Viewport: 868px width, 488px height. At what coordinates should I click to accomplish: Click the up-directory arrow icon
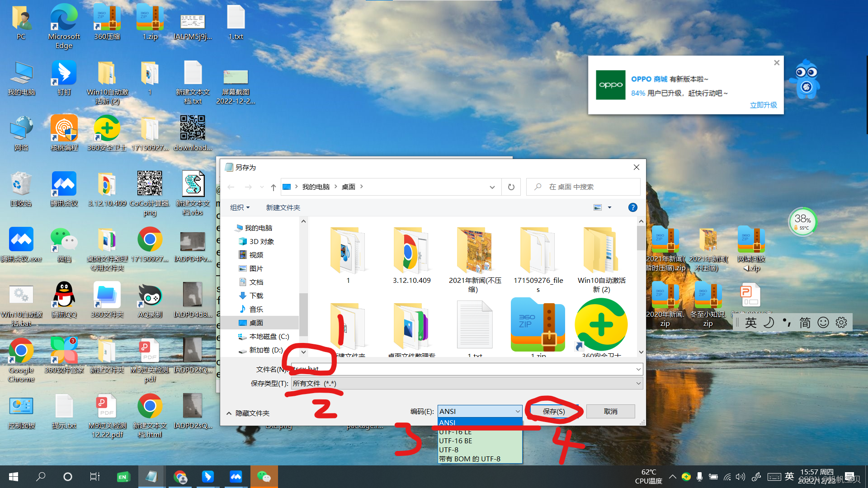click(273, 187)
